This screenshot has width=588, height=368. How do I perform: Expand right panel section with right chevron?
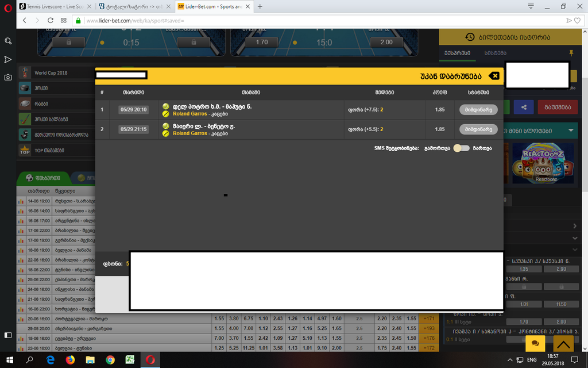point(575,226)
